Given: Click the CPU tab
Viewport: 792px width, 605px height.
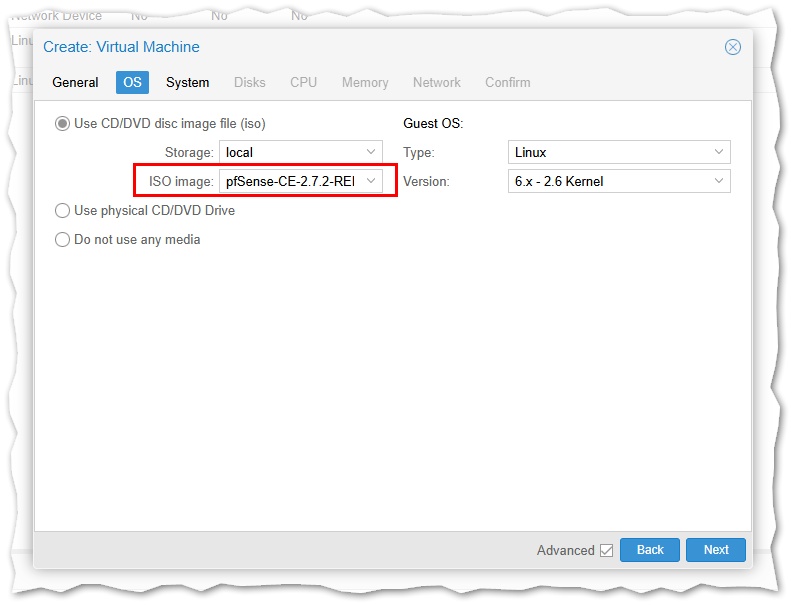Looking at the screenshot, I should 304,82.
